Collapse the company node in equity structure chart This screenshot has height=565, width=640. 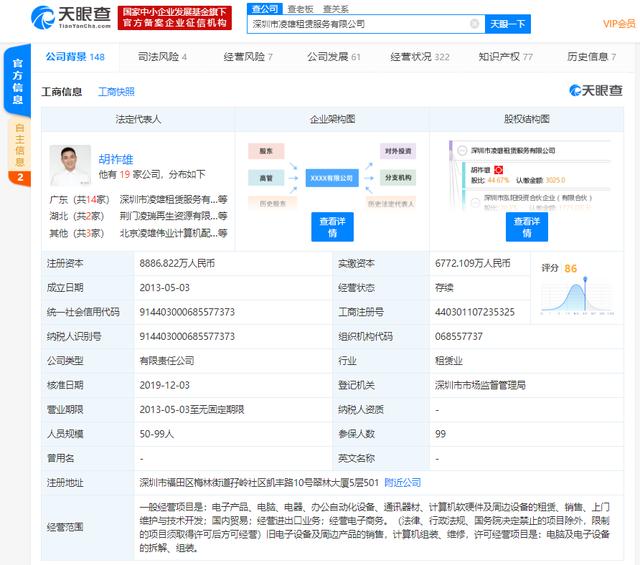coord(462,150)
